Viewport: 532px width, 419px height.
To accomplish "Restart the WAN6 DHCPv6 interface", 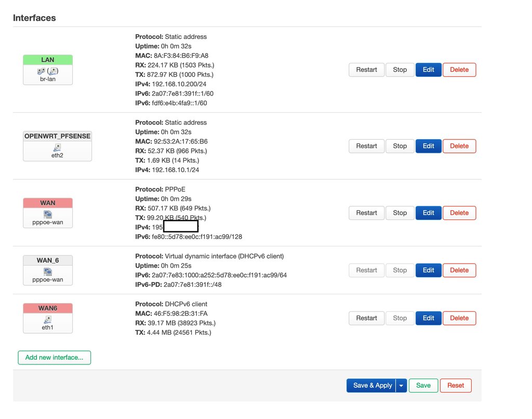I will [366, 318].
